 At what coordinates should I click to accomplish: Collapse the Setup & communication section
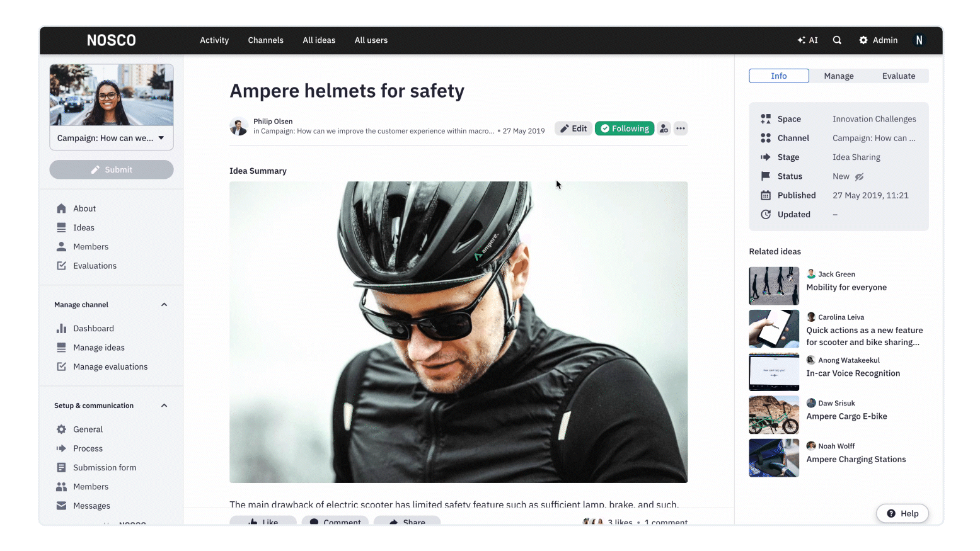(x=164, y=406)
